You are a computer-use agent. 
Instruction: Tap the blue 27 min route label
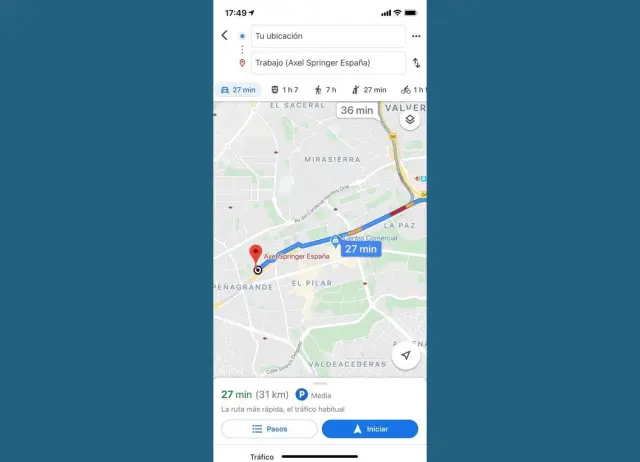coord(361,249)
